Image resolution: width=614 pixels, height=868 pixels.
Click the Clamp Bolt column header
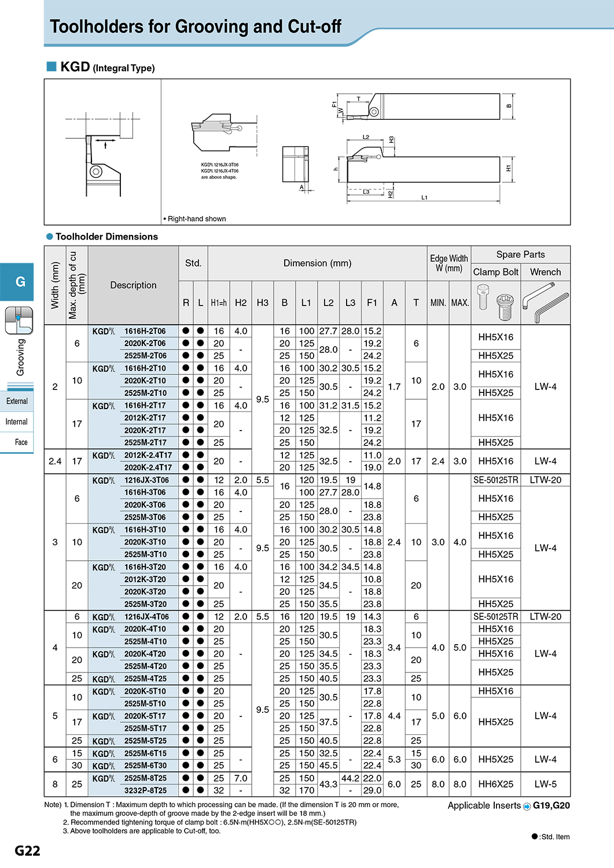[496, 272]
